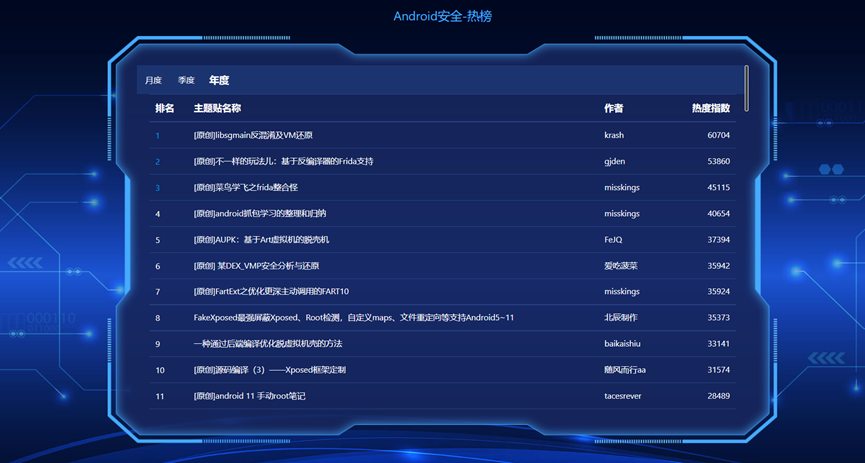Click rank number 3
The height and width of the screenshot is (463, 865).
coord(158,188)
